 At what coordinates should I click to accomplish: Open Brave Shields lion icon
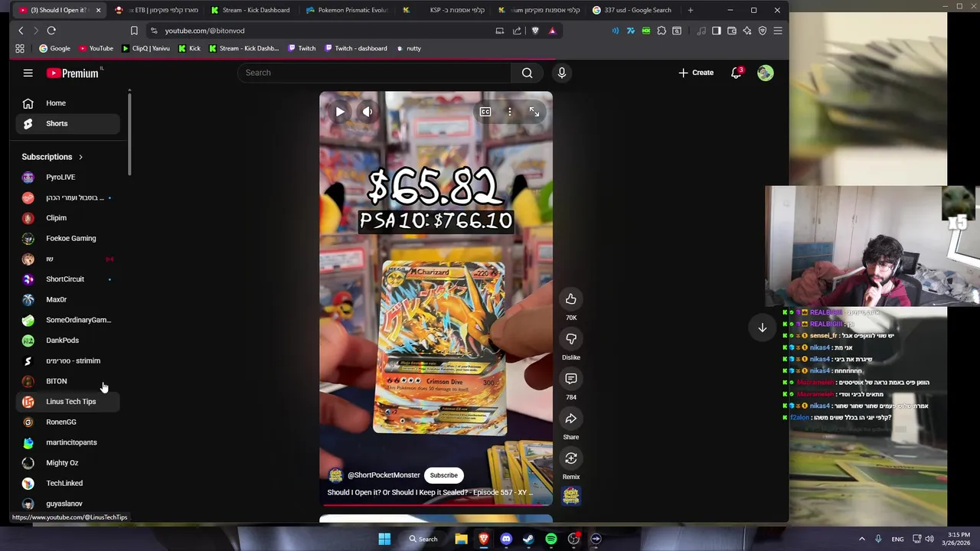point(535,31)
